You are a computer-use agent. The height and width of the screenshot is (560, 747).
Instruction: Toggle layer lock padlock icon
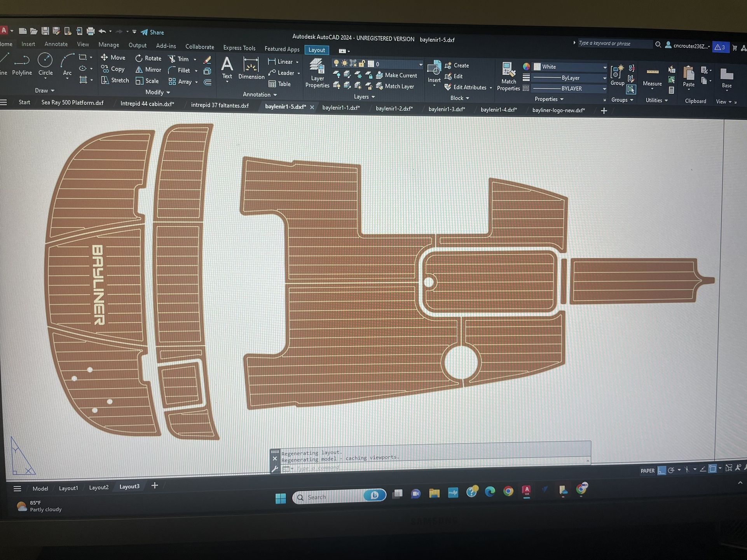click(362, 64)
